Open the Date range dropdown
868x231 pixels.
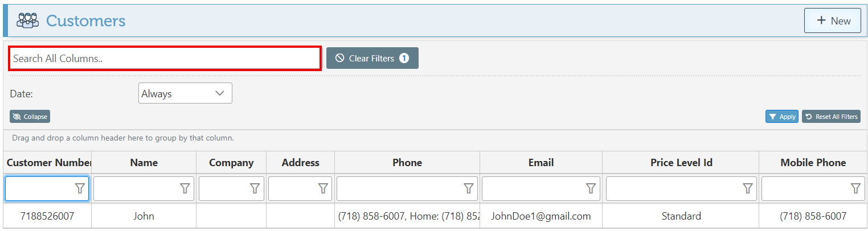(185, 93)
